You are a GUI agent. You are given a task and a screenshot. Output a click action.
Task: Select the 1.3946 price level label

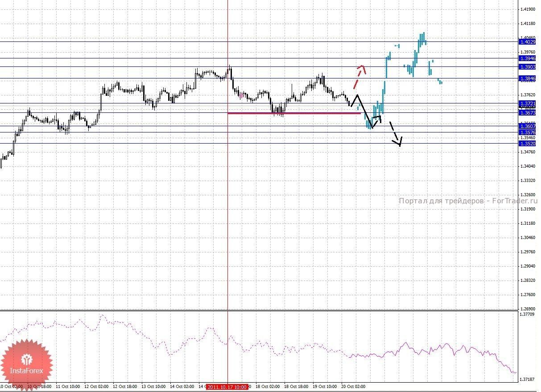527,58
